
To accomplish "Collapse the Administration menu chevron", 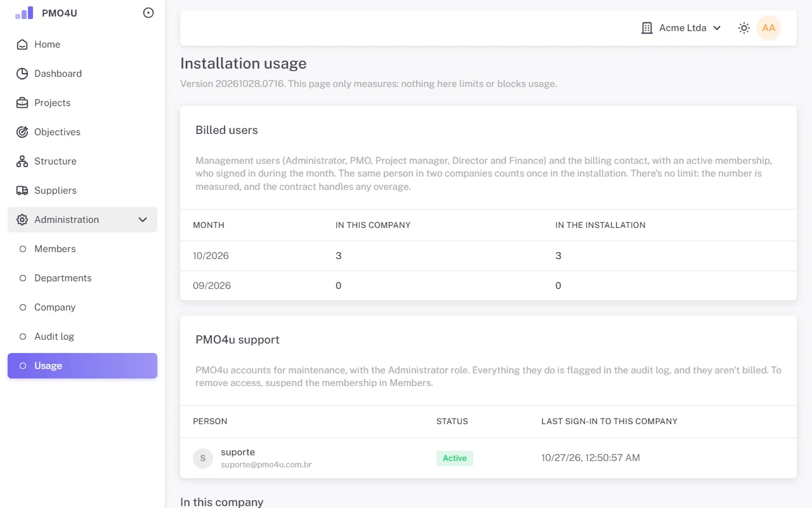I will coord(143,220).
